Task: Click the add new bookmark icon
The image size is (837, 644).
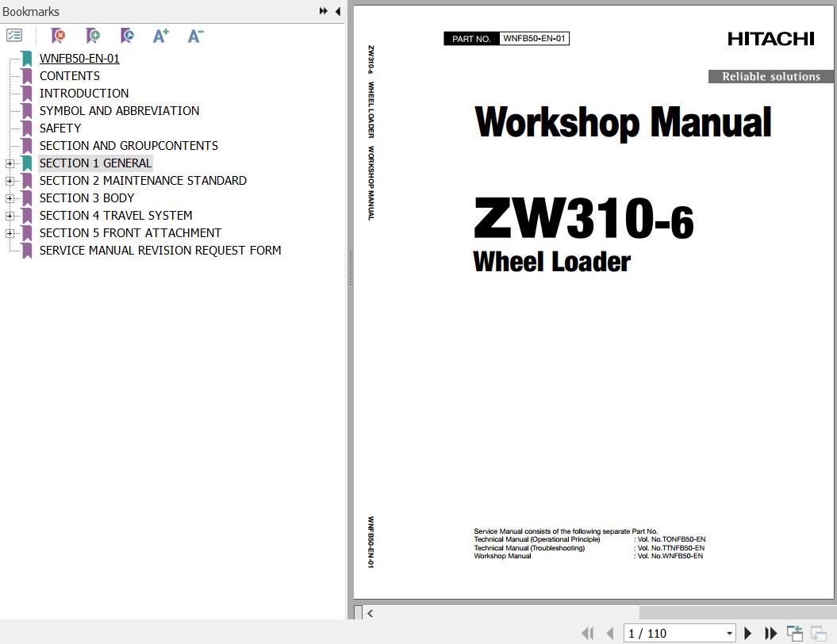Action: pyautogui.click(x=92, y=36)
